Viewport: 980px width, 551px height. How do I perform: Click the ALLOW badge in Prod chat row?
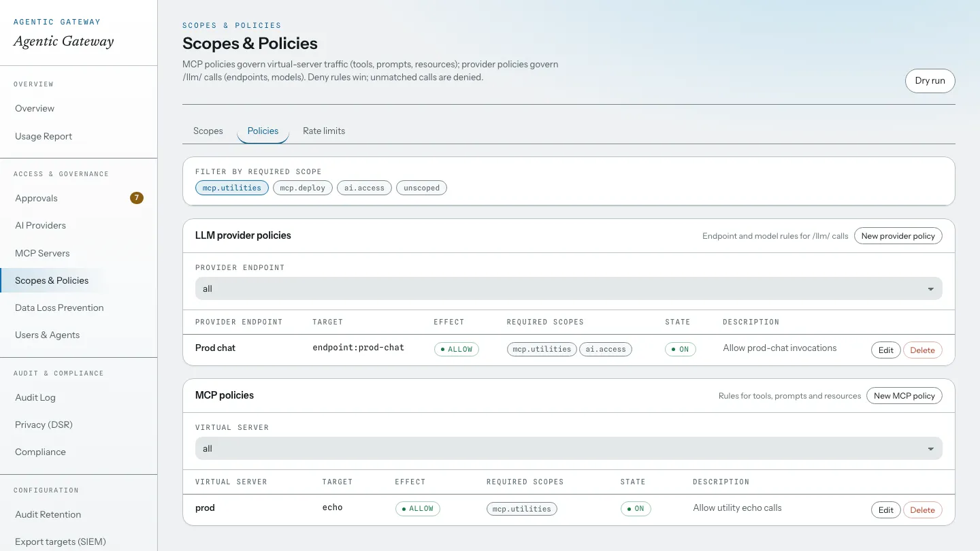point(457,349)
